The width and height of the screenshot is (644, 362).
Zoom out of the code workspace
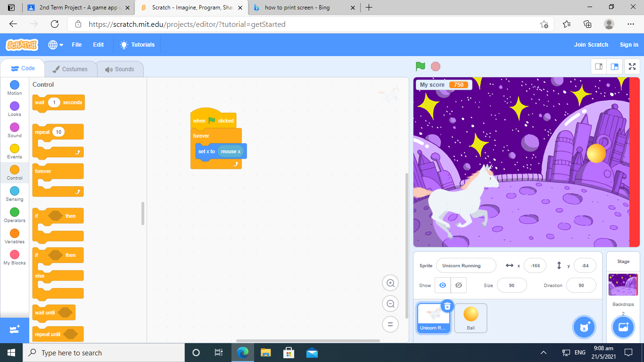pos(390,304)
